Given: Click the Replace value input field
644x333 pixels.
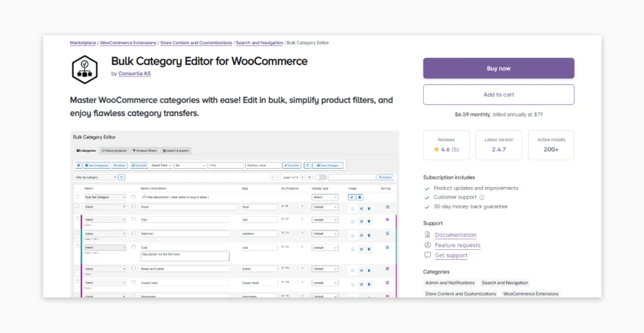Looking at the screenshot, I should (264, 166).
